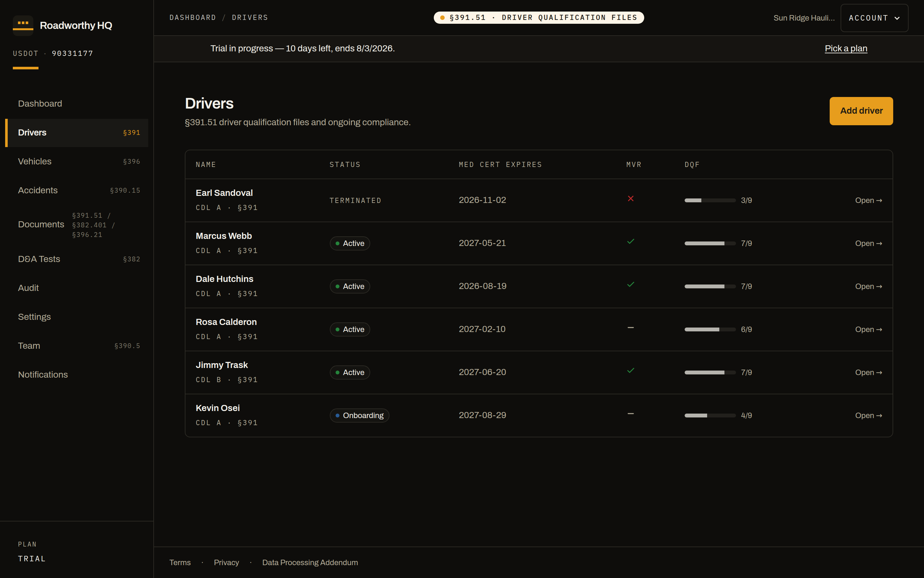Viewport: 924px width, 578px height.
Task: Select Drivers in the sidebar navigation
Action: pos(77,133)
